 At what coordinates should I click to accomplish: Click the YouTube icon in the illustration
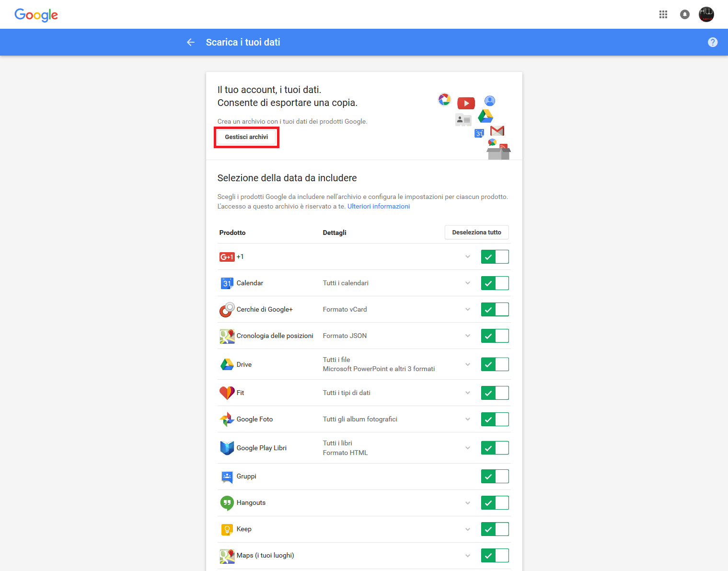point(466,103)
